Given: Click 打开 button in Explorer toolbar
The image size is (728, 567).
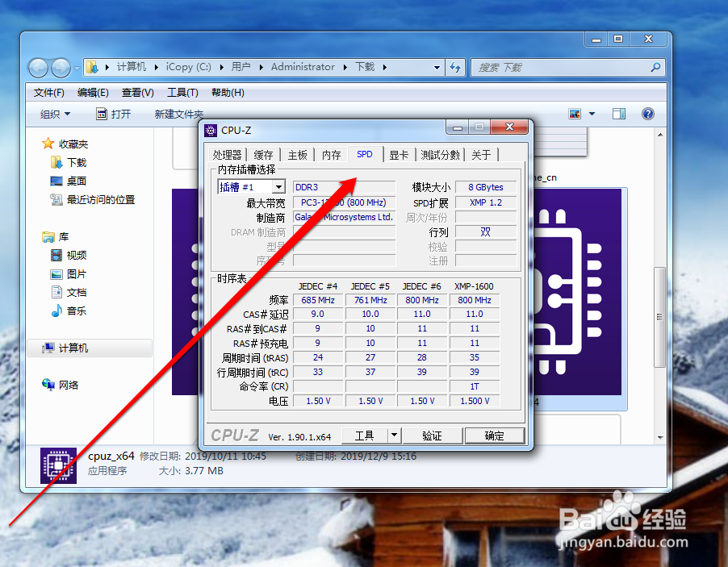Looking at the screenshot, I should [114, 114].
